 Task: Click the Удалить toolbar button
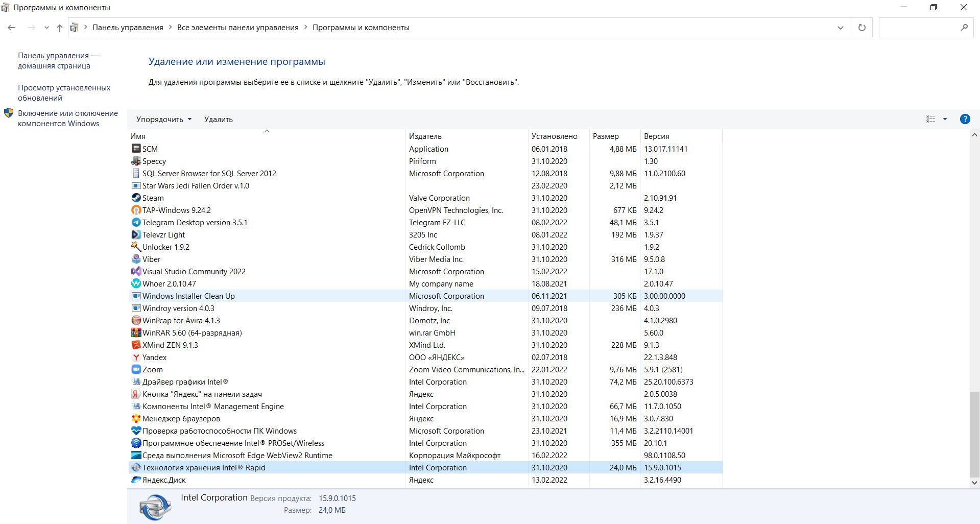[x=219, y=119]
